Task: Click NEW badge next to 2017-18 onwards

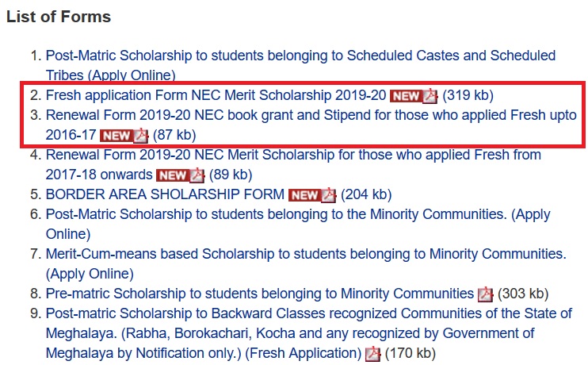Action: pos(172,175)
